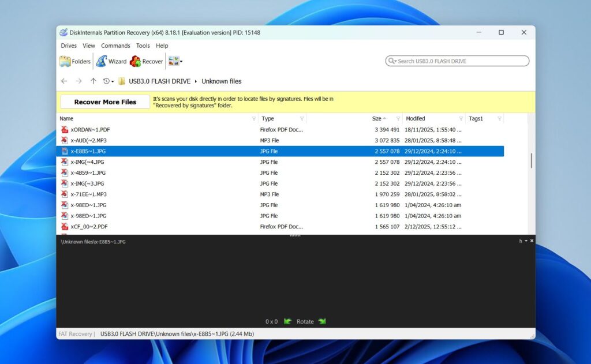Click FAT Recovery in the status bar
Screen dimensions: 591x364
75,334
